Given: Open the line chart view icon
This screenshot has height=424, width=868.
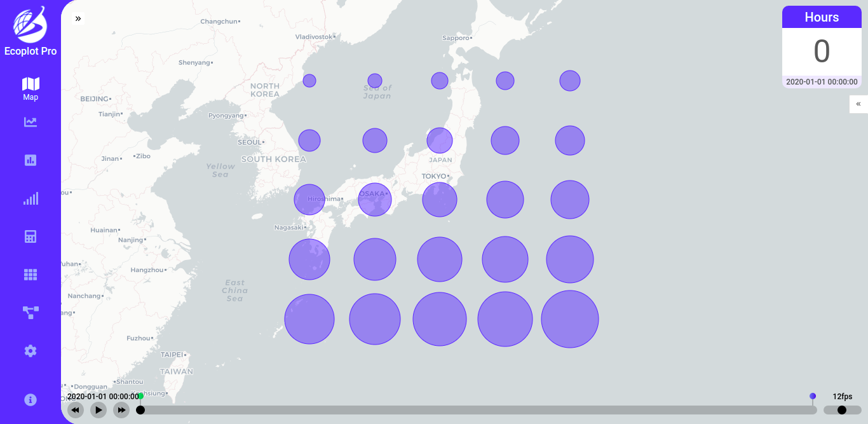Looking at the screenshot, I should [31, 122].
